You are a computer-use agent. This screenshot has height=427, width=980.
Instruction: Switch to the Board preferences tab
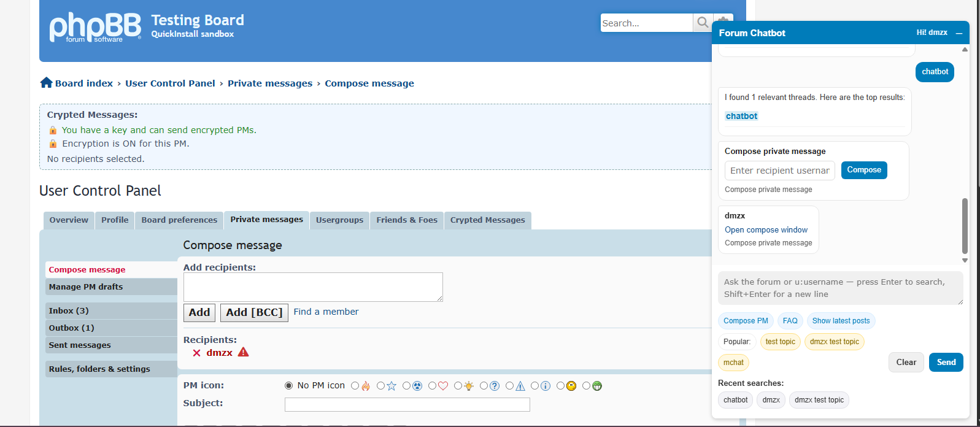click(x=179, y=220)
